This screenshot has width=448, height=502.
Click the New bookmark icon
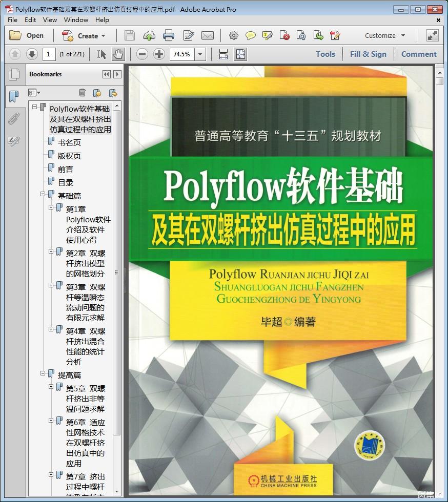pos(97,93)
